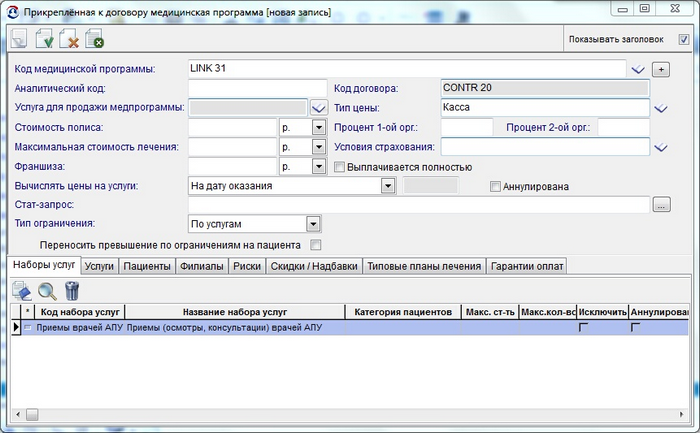Click the Условия страхования input field

pos(545,147)
